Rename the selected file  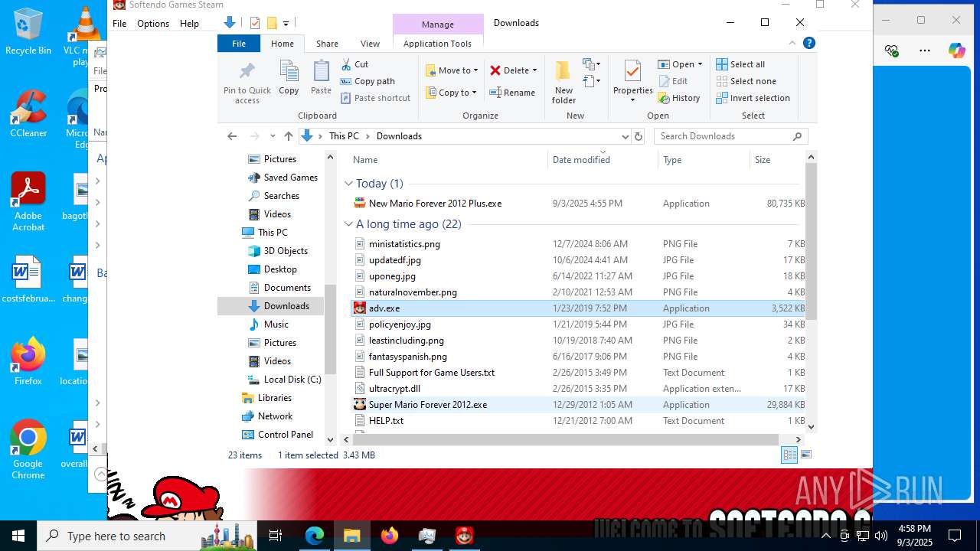512,93
